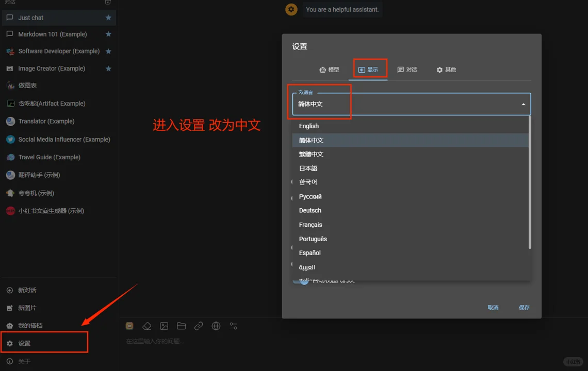This screenshot has height=371, width=588.
Task: Select the eraser icon to clear conversation
Action: tap(146, 326)
